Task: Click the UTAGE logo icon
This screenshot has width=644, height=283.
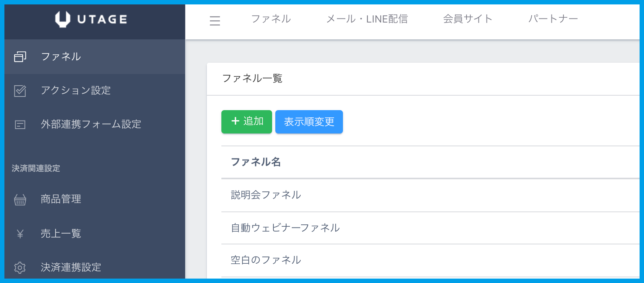Action: coord(62,19)
